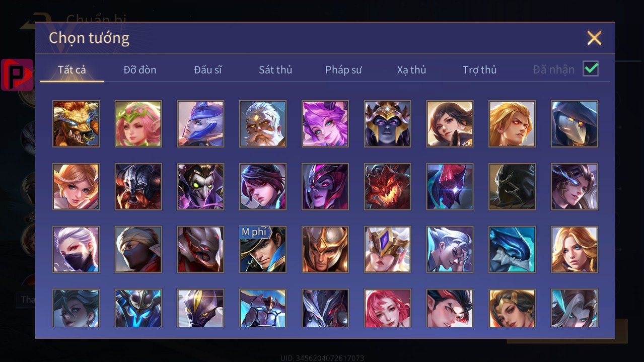Select the red lava demon hero
The height and width of the screenshot is (362, 644).
point(388,187)
